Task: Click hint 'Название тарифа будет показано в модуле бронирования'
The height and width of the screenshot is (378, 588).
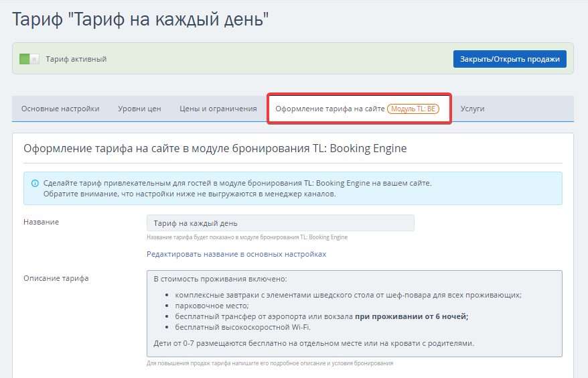Action: (247, 237)
